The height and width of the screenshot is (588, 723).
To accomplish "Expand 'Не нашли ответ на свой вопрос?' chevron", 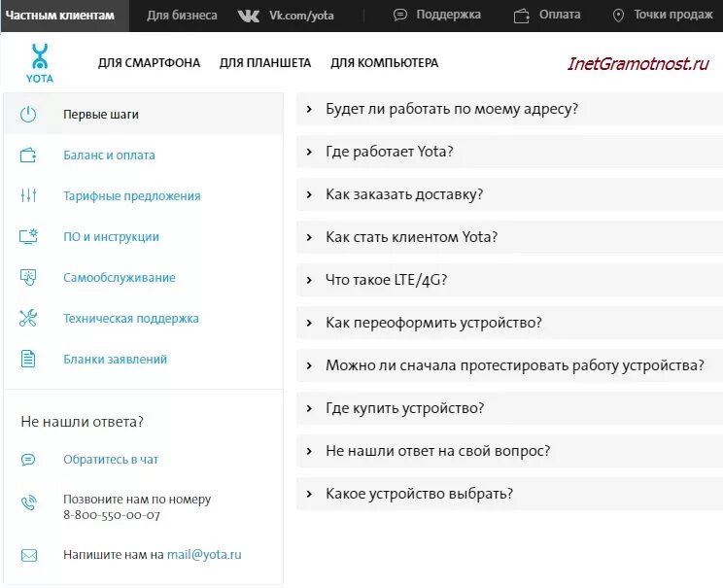I will tap(309, 451).
